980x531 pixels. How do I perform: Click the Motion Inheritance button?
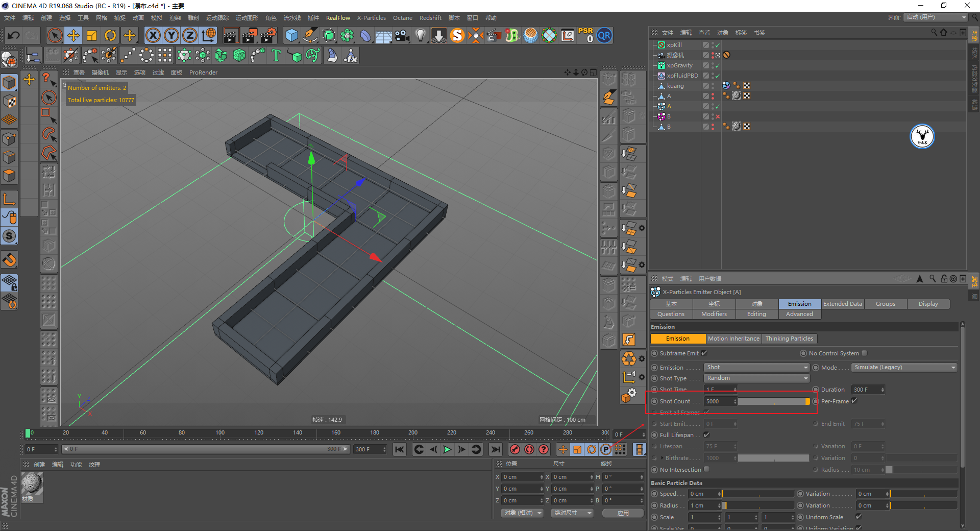tap(733, 339)
